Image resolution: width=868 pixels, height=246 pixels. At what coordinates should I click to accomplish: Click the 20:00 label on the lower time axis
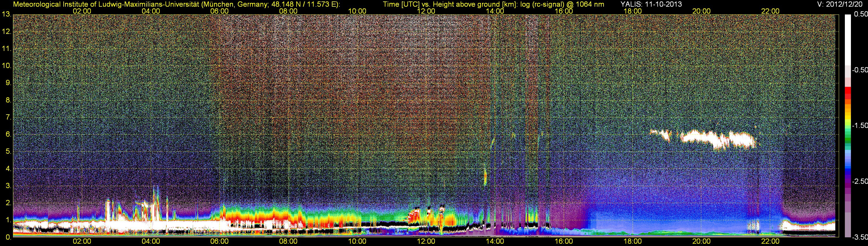[x=702, y=242]
